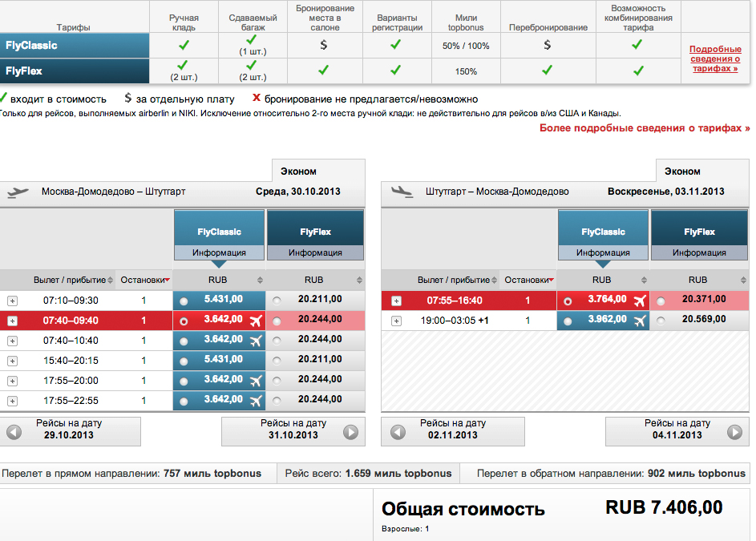The width and height of the screenshot is (756, 541).
Task: Select FlyClassic 5.431,00 for 07:10–09:30 flight
Action: click(185, 301)
